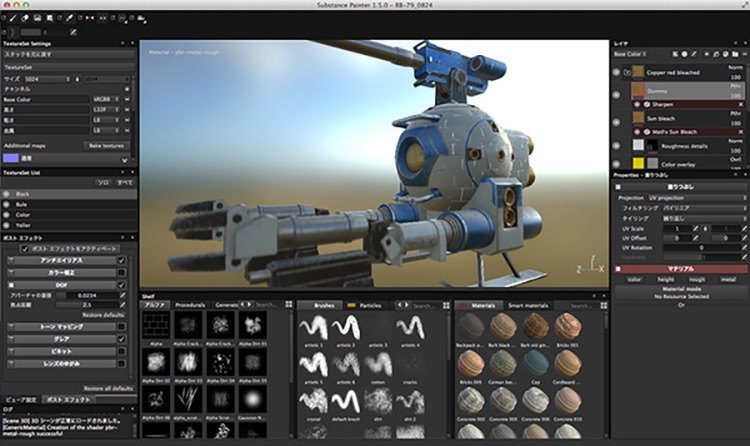Click the metal channel button under Material
The image size is (750, 446).
click(x=728, y=279)
